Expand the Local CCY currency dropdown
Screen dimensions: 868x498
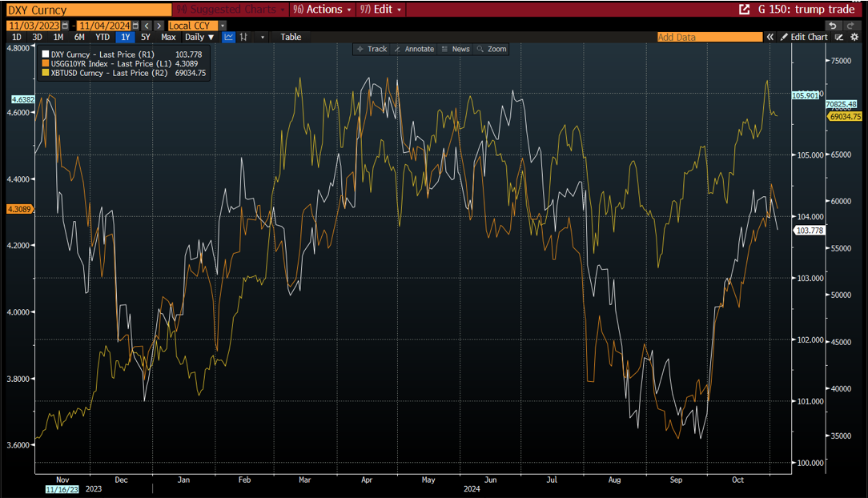[222, 26]
